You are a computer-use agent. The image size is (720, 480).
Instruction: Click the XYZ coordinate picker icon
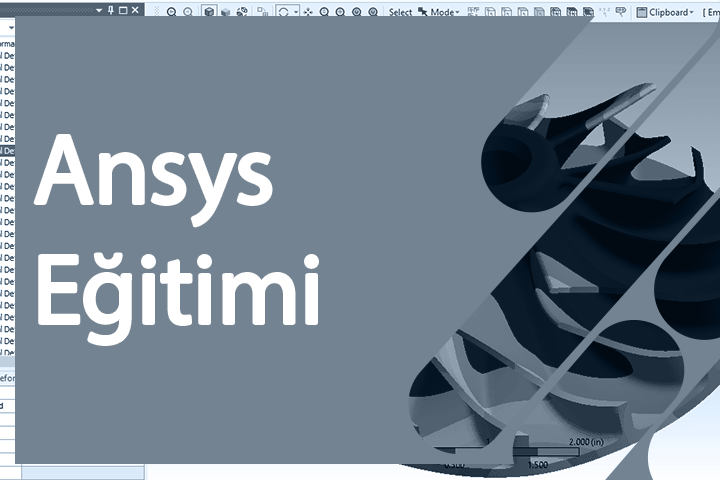pos(605,12)
